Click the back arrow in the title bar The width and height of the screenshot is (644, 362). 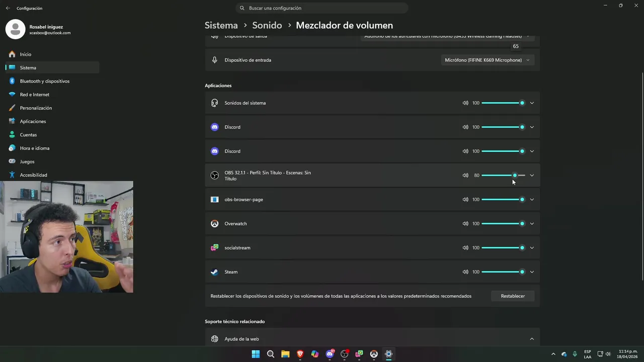(8, 8)
